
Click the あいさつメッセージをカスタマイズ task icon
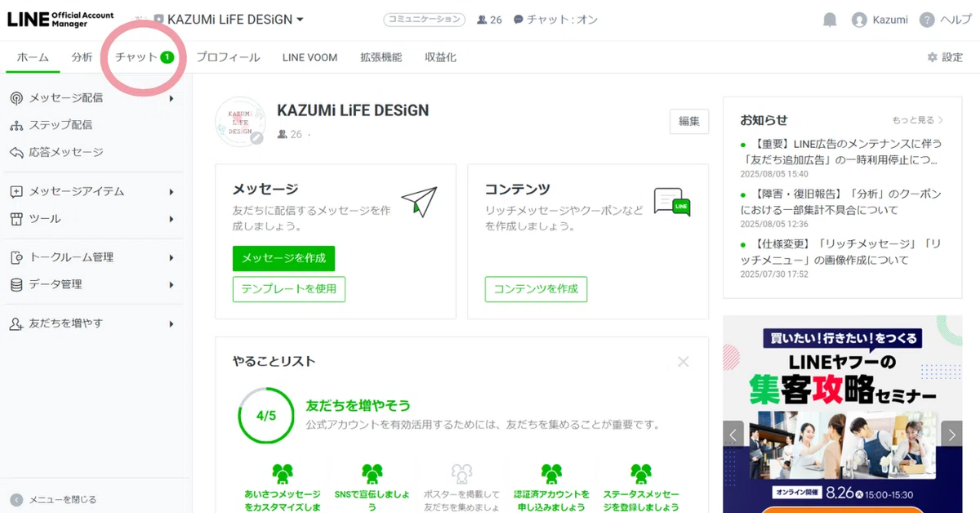(x=283, y=473)
